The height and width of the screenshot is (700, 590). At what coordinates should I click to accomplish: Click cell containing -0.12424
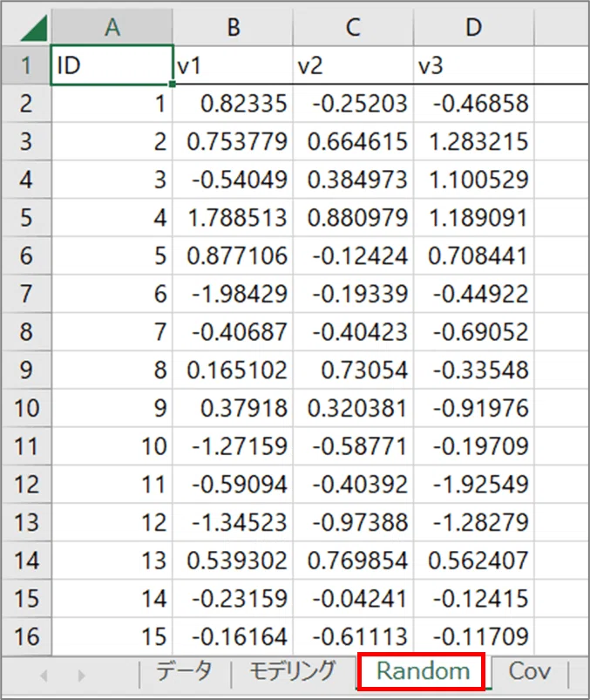pos(354,255)
